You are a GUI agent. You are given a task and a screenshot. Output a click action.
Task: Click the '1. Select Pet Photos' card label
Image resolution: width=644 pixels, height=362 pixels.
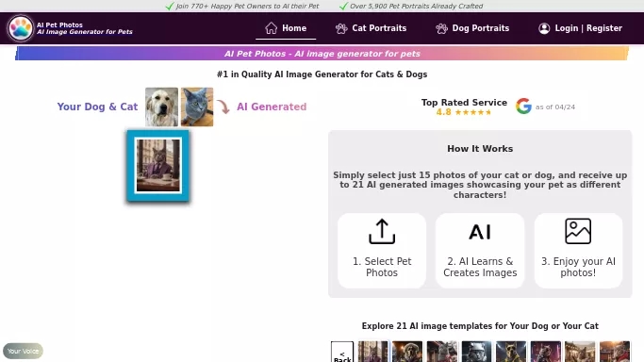tap(382, 267)
